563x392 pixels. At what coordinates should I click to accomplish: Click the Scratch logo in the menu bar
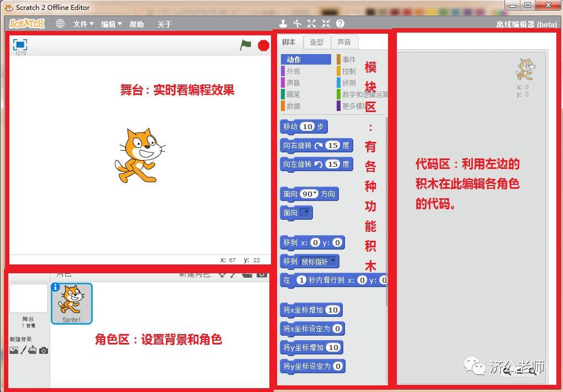point(27,24)
